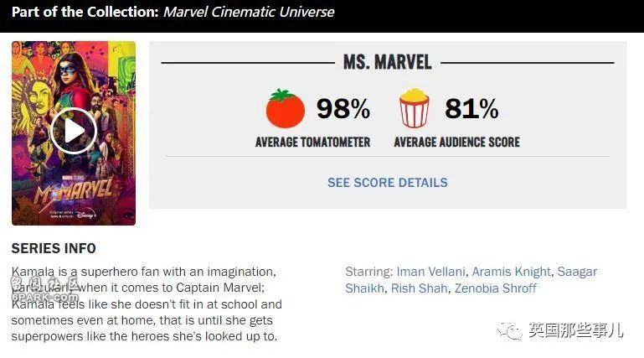Click the red tomato Tomatometer icon
Screen dimensions: 644x358
click(x=285, y=108)
